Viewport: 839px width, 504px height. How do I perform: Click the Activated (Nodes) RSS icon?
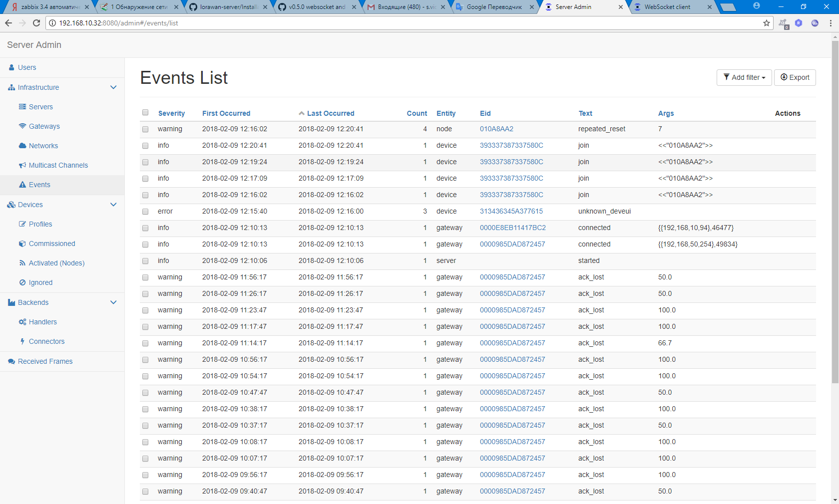tap(22, 263)
